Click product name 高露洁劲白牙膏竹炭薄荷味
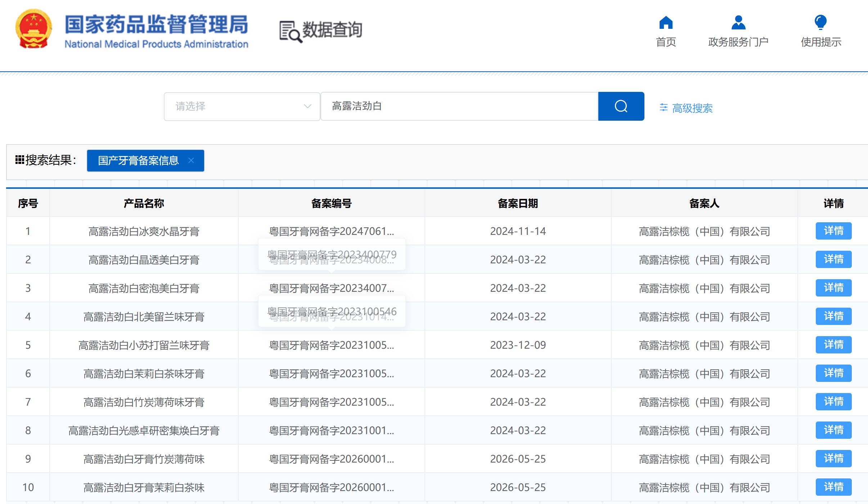Image resolution: width=868 pixels, height=504 pixels. (x=144, y=459)
